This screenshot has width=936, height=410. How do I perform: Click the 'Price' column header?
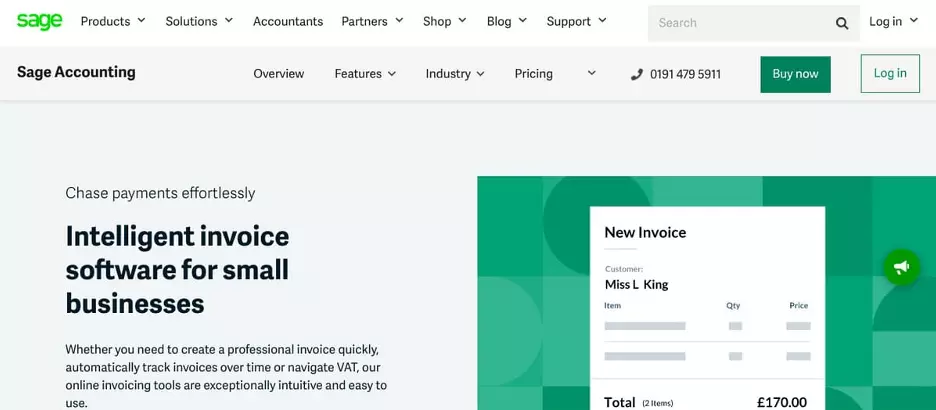click(x=799, y=306)
